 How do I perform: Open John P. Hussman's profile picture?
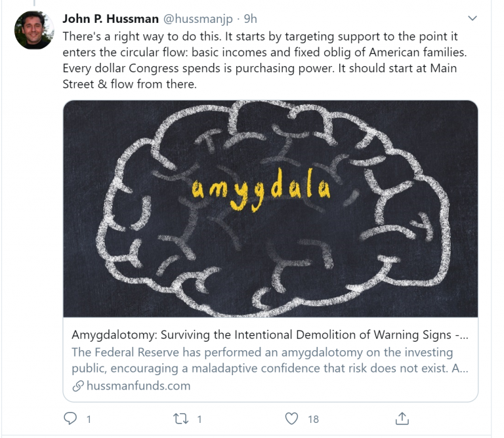tap(33, 30)
